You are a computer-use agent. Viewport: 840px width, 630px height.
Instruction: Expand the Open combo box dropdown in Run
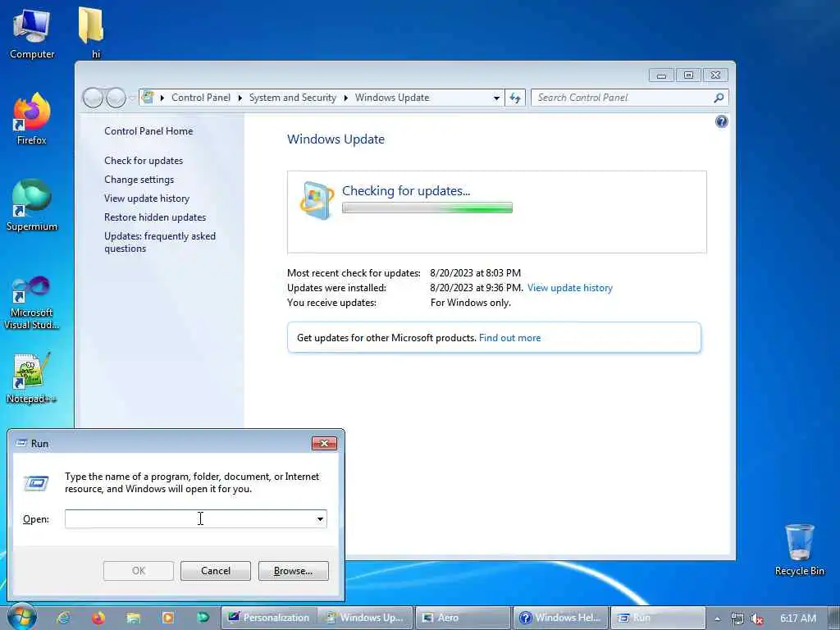[320, 518]
